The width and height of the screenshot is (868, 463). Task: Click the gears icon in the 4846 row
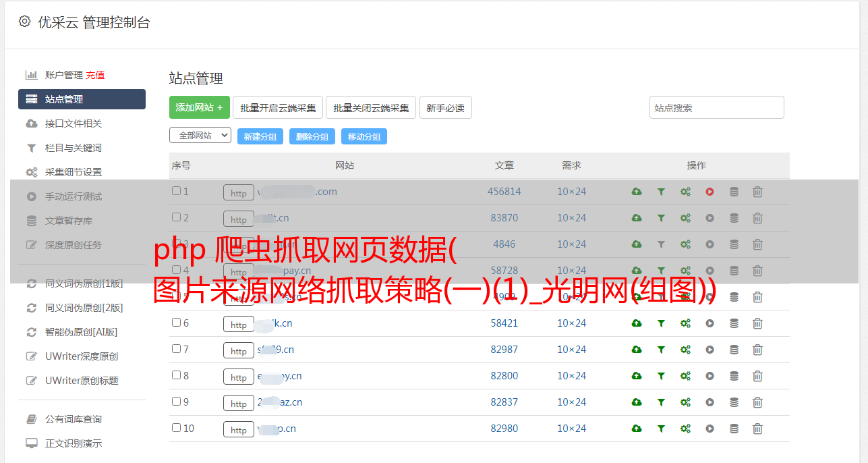point(685,244)
